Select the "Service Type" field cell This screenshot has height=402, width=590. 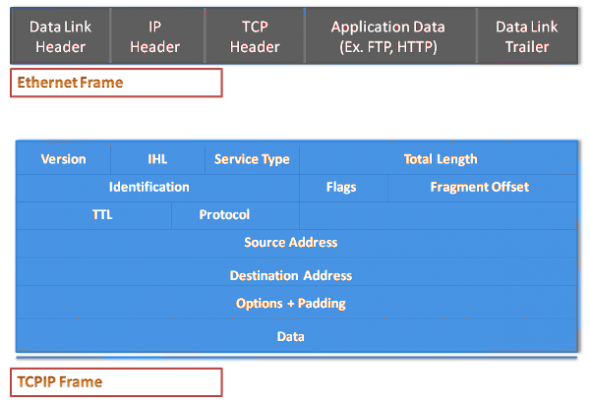[252, 159]
